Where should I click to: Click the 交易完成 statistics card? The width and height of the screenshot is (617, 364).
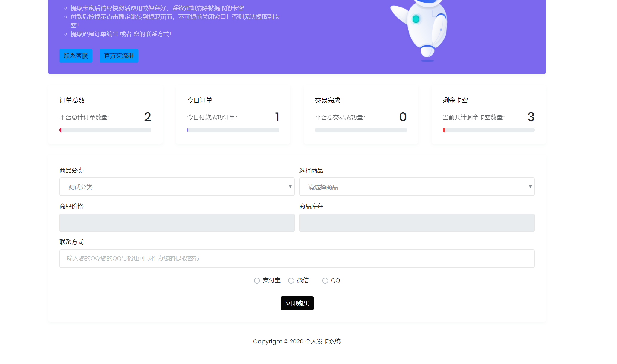tap(361, 114)
